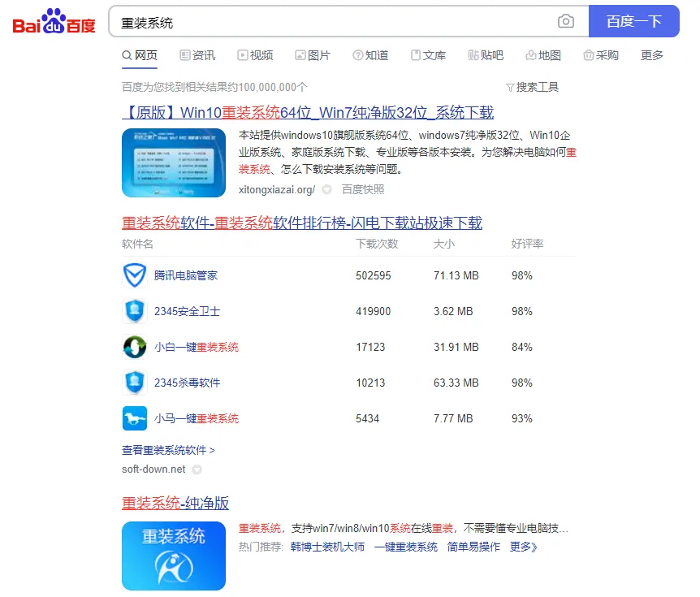Click the 软件名 column header
Viewport: 700px width, 597px height.
(x=137, y=244)
